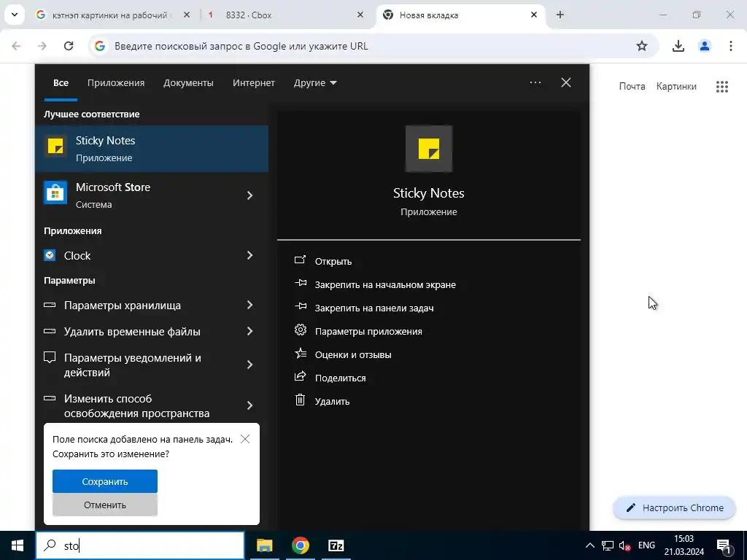The width and height of the screenshot is (747, 560).
Task: Pin Sticky Notes to the taskbar
Action: [364, 308]
